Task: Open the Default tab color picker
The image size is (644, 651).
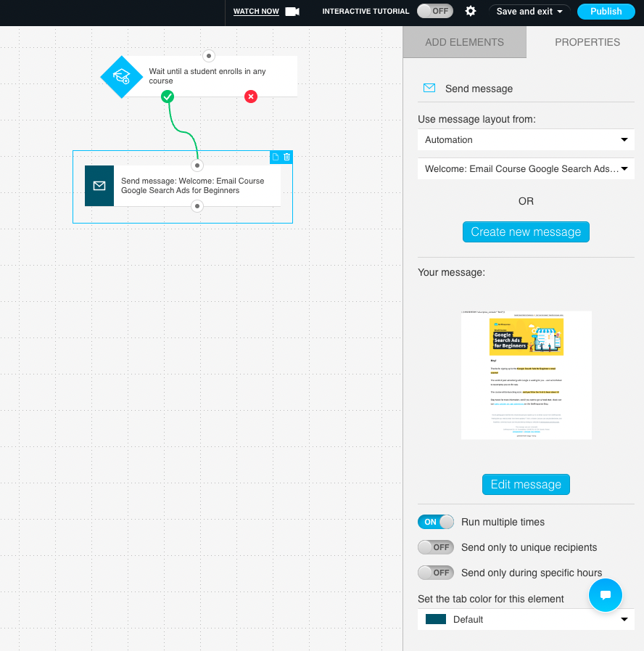Action: pos(526,619)
